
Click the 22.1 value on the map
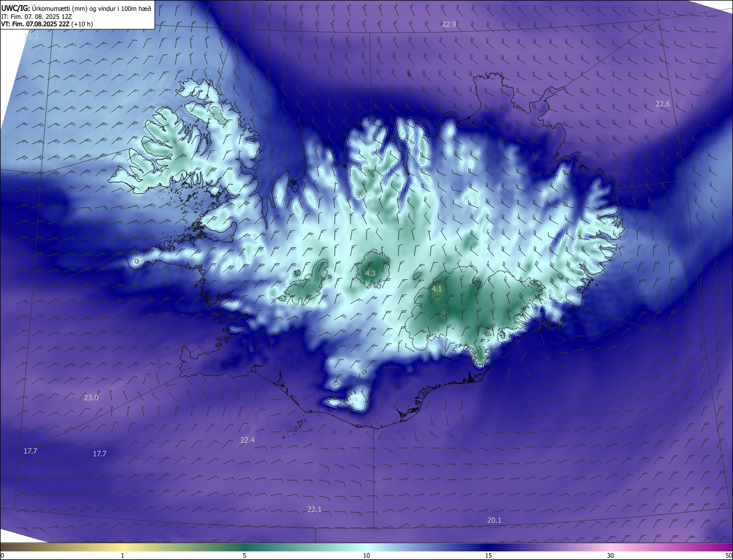(x=314, y=509)
